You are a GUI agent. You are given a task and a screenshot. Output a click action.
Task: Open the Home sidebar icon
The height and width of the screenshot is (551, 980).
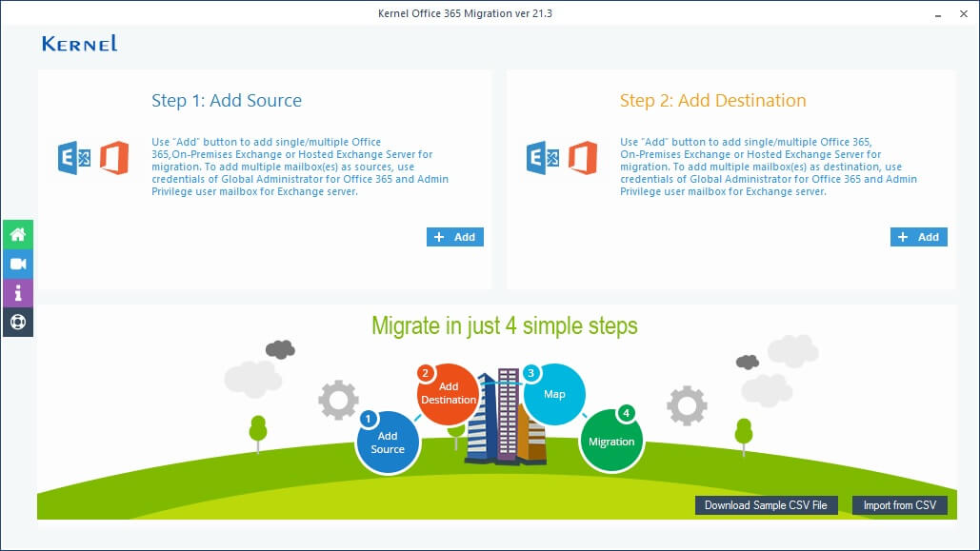click(x=18, y=234)
